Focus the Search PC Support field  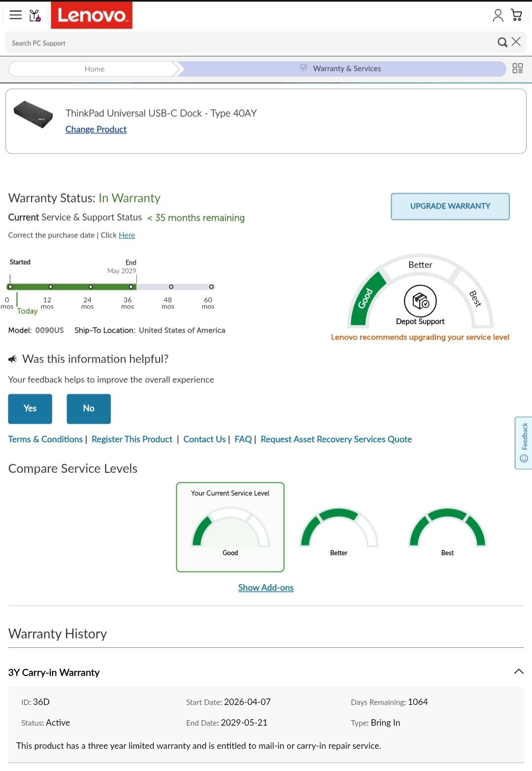tap(251, 43)
